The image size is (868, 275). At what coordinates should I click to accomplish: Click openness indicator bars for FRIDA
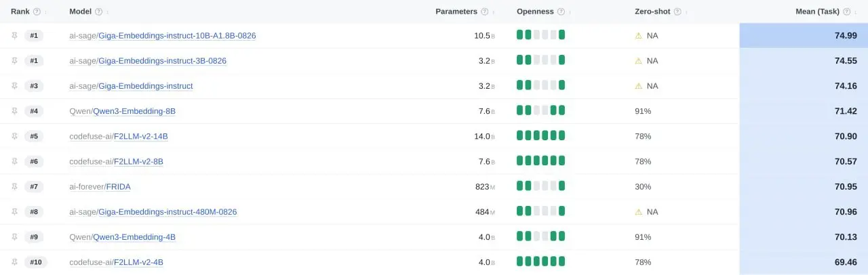[540, 186]
